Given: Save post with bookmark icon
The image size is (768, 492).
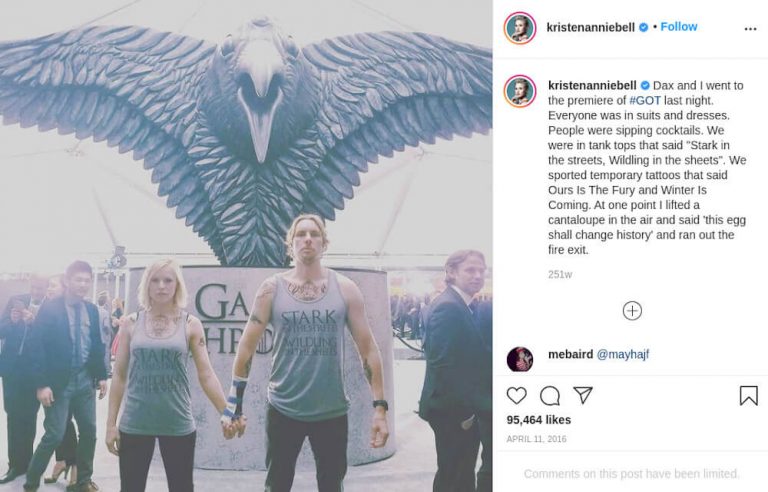Looking at the screenshot, I should 748,395.
